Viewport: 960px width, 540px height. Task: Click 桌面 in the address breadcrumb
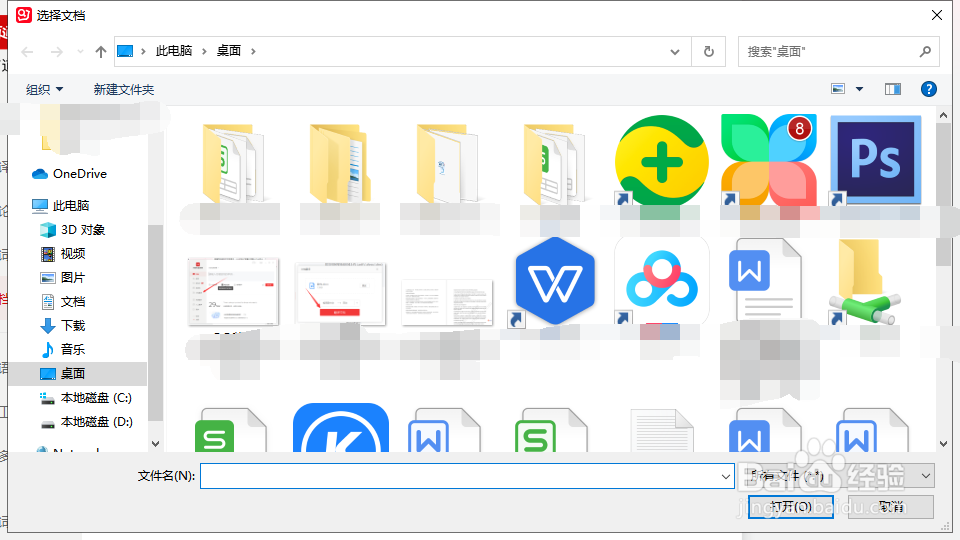tap(228, 51)
